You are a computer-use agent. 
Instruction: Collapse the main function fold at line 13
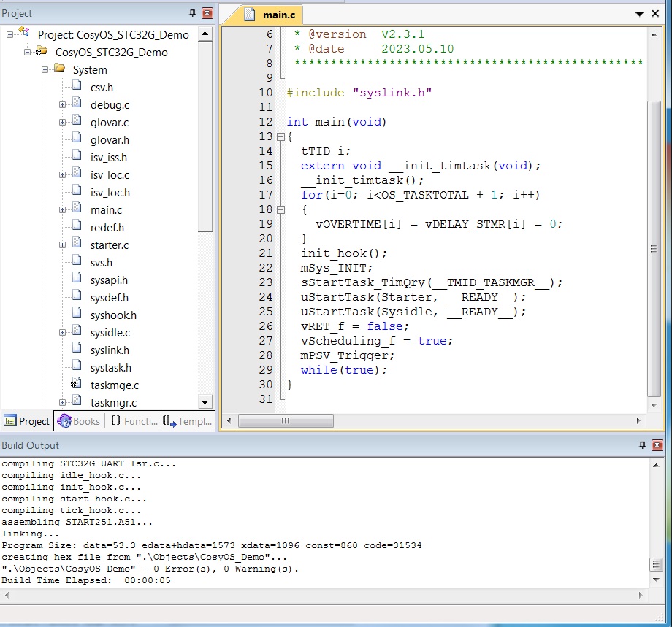(280, 137)
